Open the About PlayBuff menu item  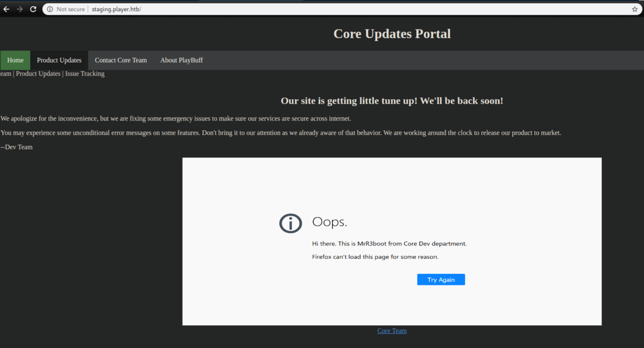pyautogui.click(x=181, y=60)
